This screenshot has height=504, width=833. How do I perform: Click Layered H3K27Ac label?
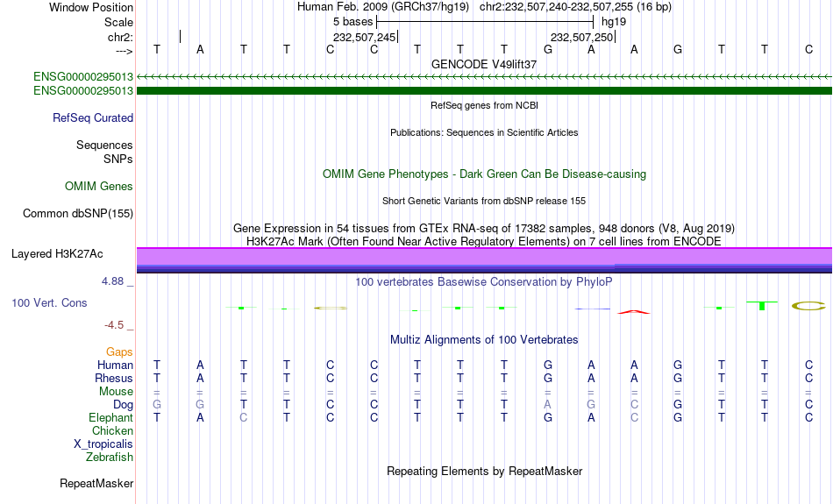(x=57, y=254)
